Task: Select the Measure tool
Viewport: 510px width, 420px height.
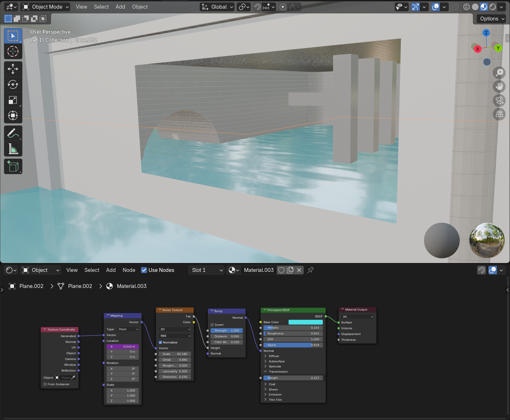Action: [13, 149]
